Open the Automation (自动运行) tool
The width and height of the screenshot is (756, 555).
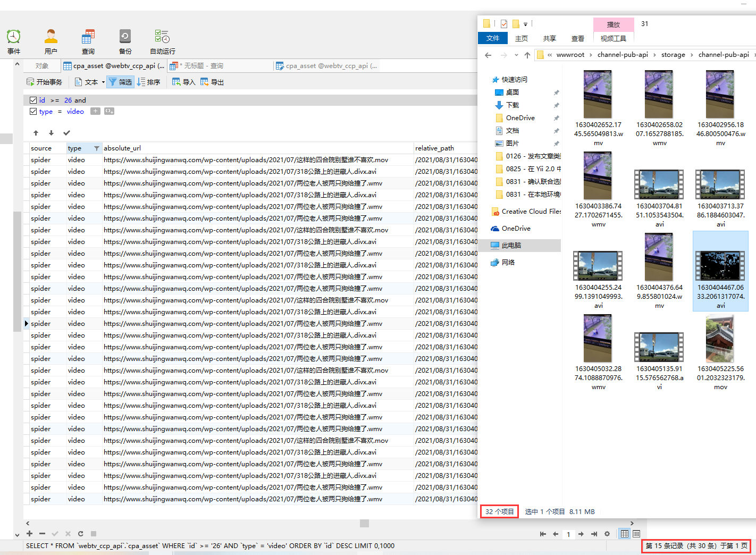(x=162, y=37)
